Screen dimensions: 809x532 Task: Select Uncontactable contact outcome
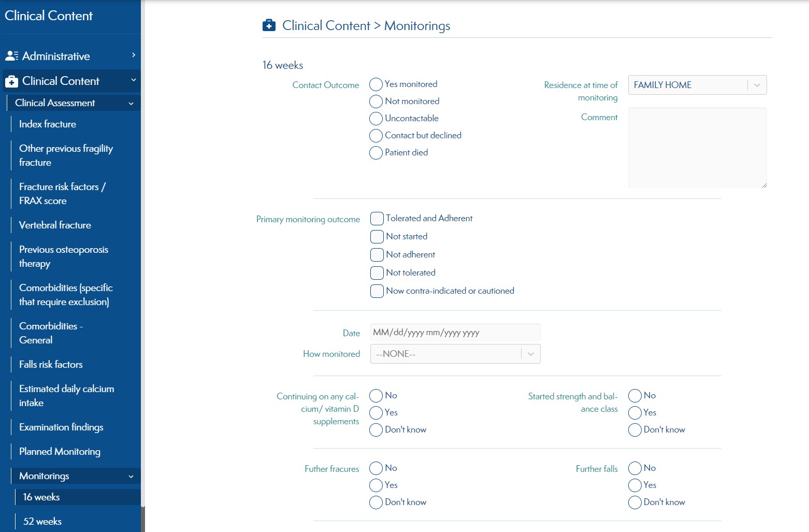pos(376,119)
